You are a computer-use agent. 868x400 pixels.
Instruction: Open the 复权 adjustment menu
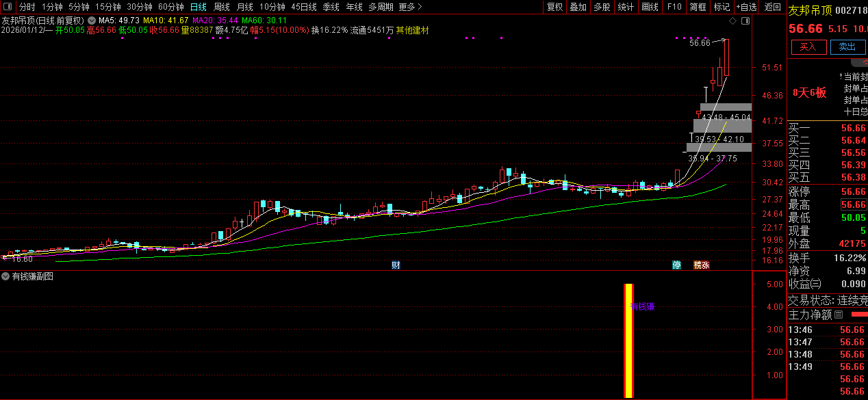point(554,7)
